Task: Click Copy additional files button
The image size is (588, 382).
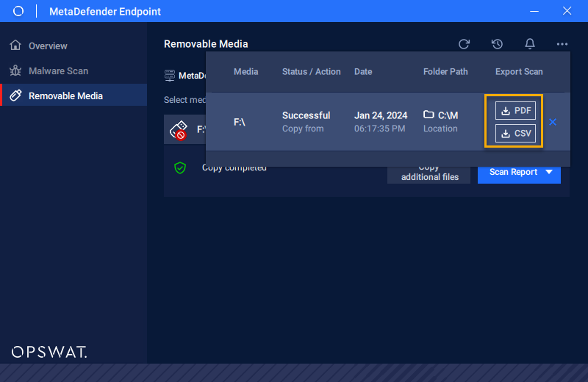Action: 429,173
